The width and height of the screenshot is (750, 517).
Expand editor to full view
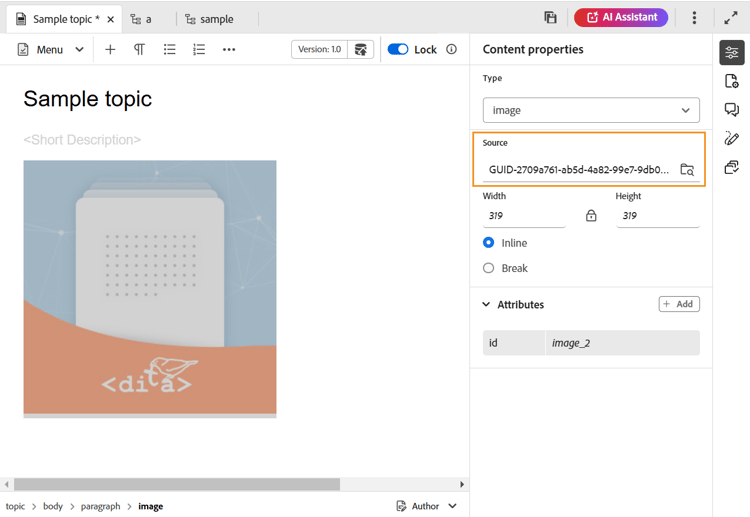[730, 18]
